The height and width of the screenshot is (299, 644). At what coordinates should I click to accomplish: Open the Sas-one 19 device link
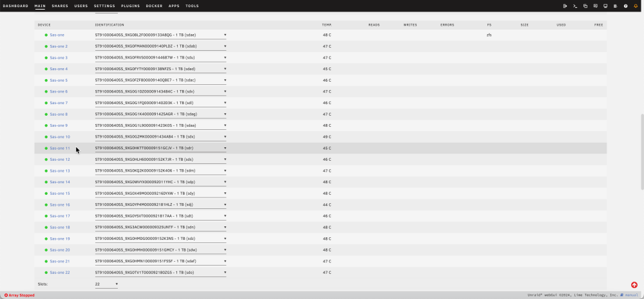coord(60,239)
